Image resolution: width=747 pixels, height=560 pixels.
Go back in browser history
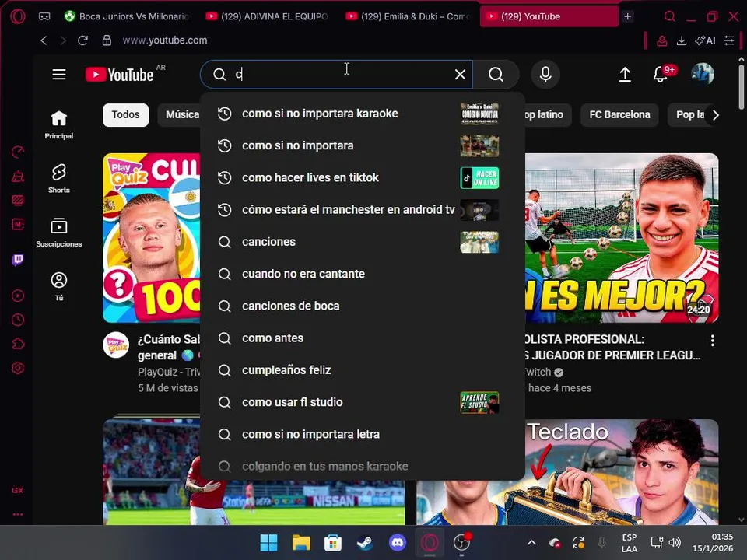[44, 40]
